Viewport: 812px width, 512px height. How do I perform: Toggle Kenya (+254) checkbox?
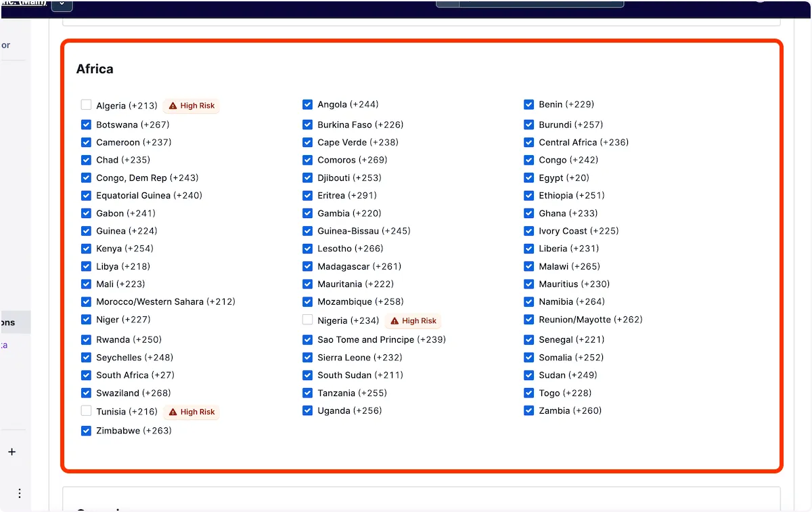pyautogui.click(x=86, y=248)
